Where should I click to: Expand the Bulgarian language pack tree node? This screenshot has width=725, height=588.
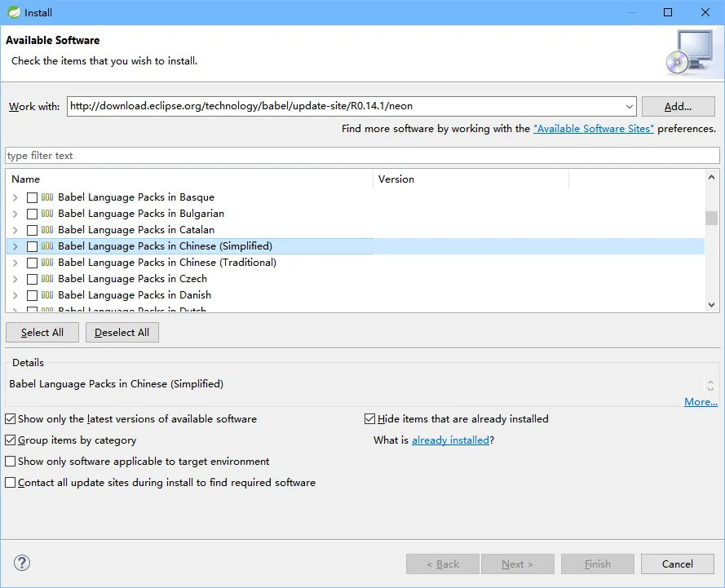15,214
